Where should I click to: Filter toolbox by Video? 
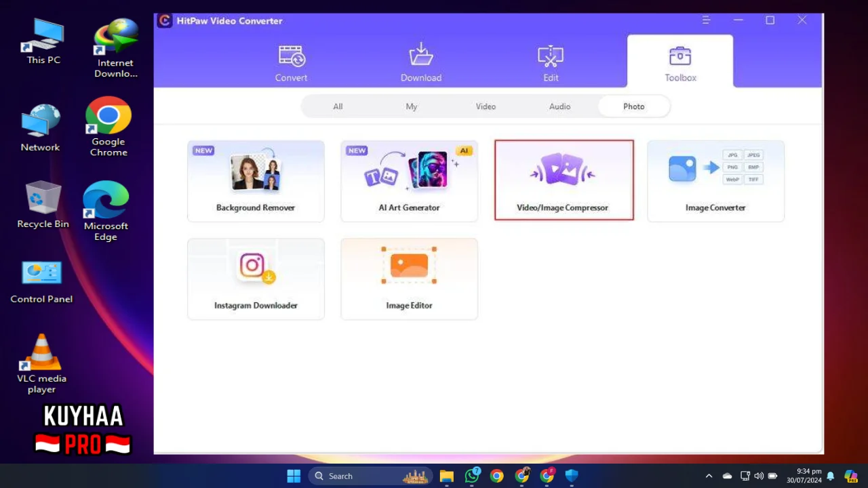[x=486, y=106]
